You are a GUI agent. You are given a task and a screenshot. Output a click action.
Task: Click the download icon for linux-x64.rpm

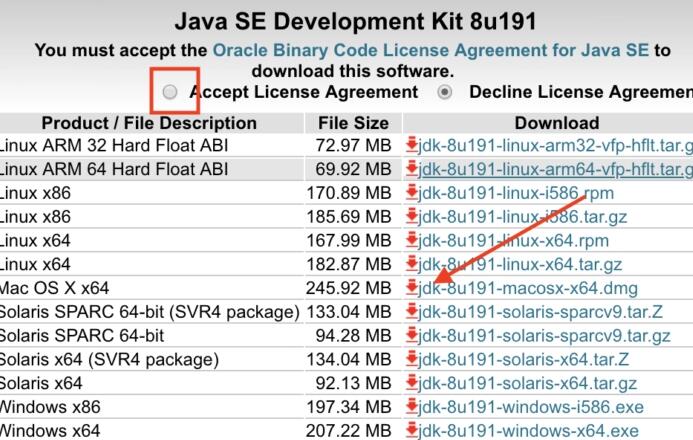[x=411, y=240]
